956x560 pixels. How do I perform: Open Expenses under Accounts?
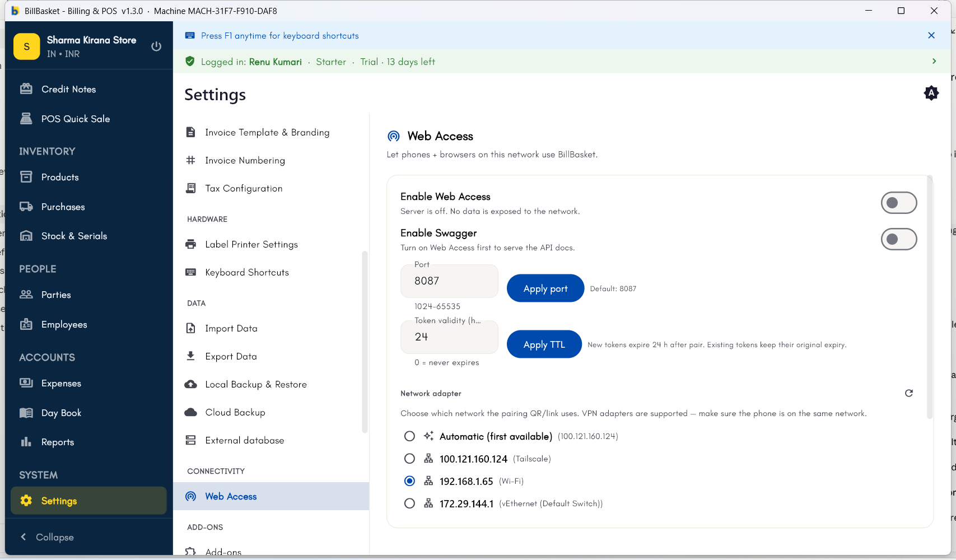tap(88, 383)
